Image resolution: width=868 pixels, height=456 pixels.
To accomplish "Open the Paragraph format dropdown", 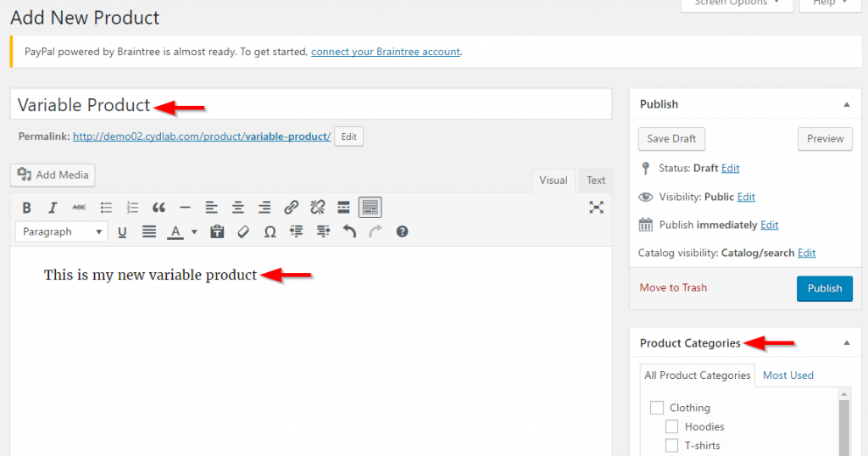I will (62, 231).
